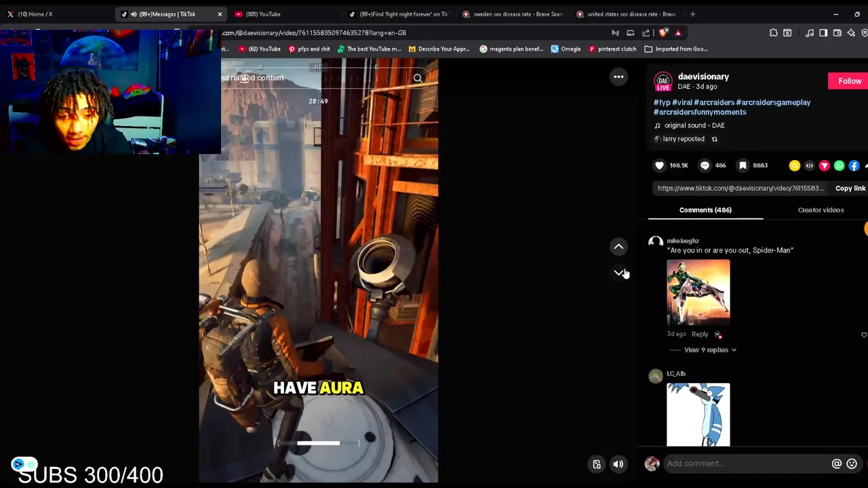The image size is (868, 488).
Task: Open mikelaughz commenter profile
Action: pyautogui.click(x=683, y=241)
